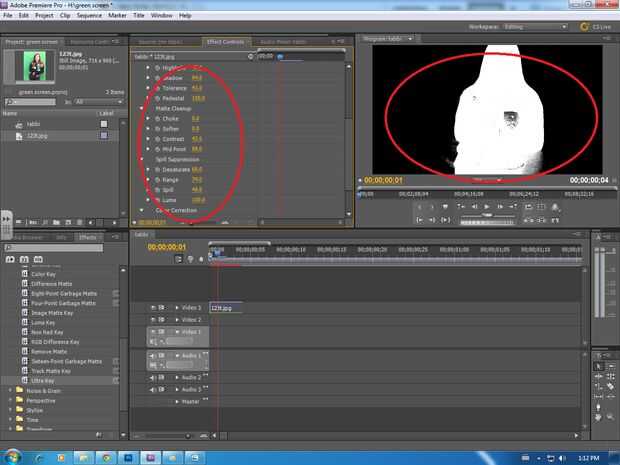Screen dimensions: 620x465
Task: Mute Audio 2 track speaker toggle
Action: (x=153, y=378)
